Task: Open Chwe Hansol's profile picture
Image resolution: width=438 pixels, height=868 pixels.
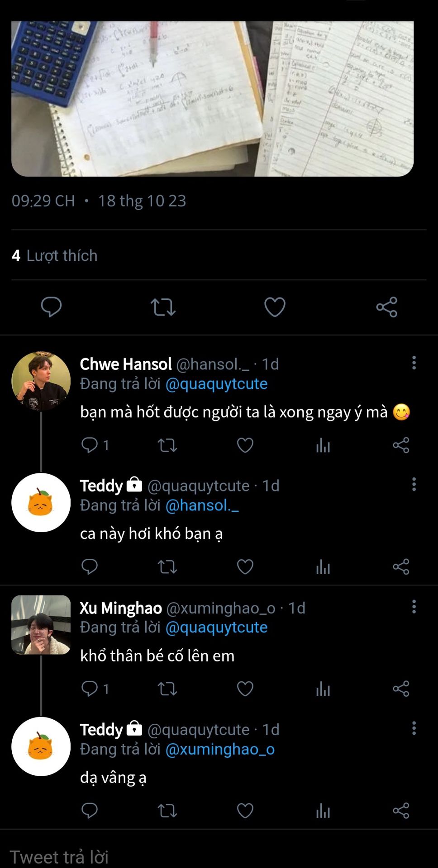Action: point(41,381)
